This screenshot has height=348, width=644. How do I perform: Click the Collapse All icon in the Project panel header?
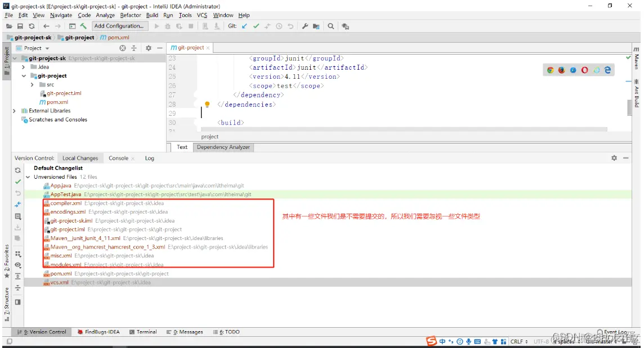[134, 48]
